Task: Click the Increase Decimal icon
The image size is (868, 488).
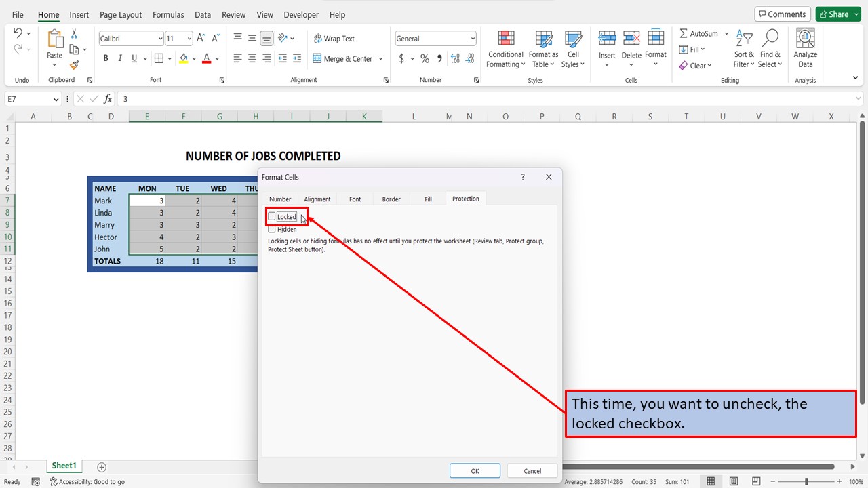Action: pyautogui.click(x=456, y=59)
